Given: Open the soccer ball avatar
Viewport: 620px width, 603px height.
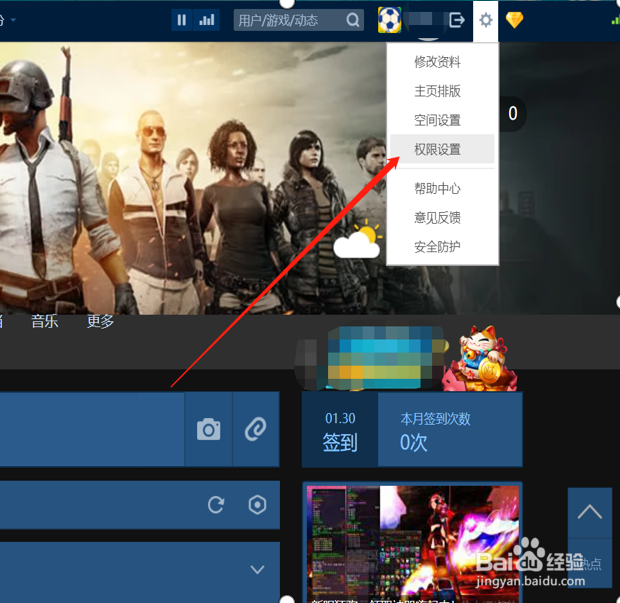Looking at the screenshot, I should 389,20.
